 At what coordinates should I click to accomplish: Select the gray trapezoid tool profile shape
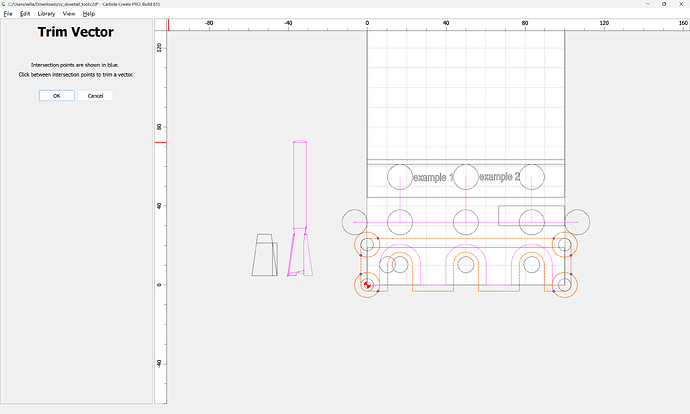264,255
